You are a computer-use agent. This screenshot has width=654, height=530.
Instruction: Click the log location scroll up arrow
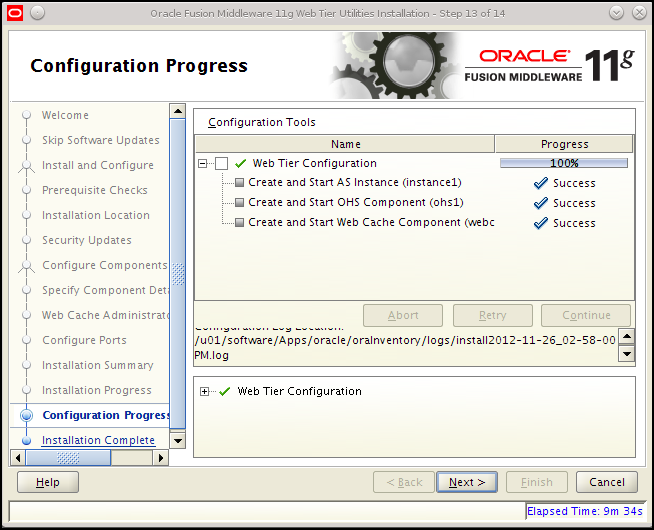[627, 336]
